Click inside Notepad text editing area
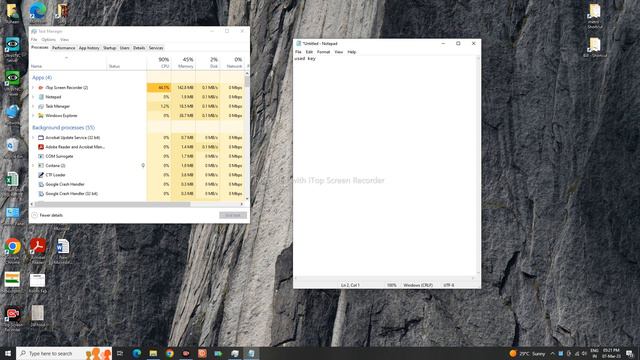Screen dimensions: 640x360 384,167
